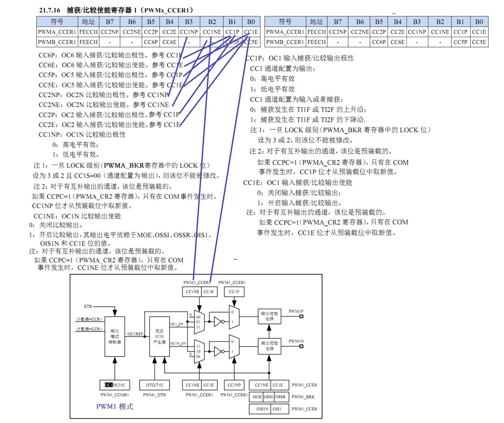Click the ETR input label in the diagram

click(88, 306)
